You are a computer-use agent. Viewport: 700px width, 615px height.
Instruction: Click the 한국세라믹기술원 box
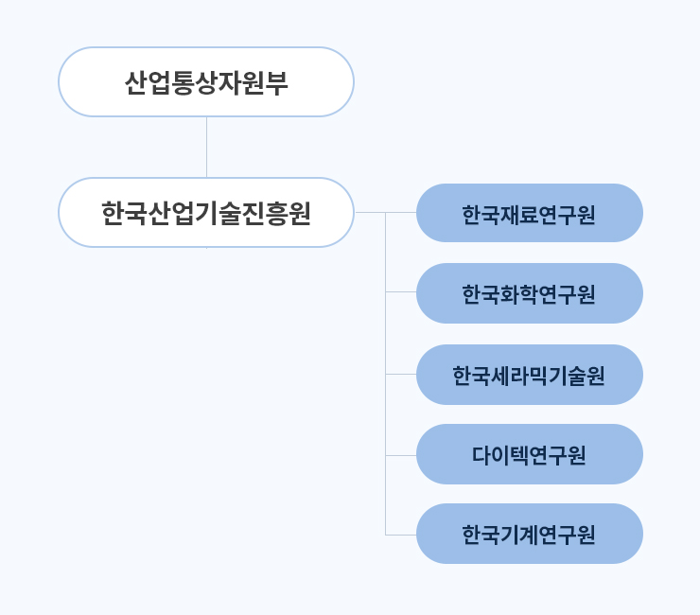coord(530,375)
